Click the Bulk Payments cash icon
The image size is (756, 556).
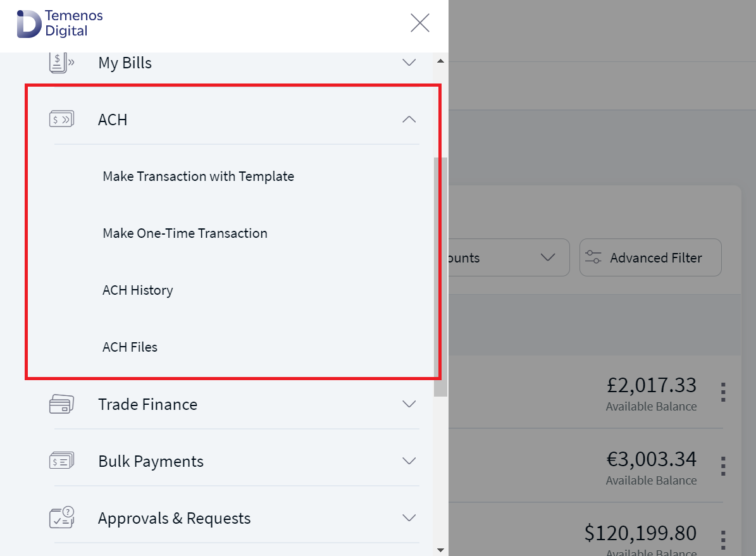62,461
